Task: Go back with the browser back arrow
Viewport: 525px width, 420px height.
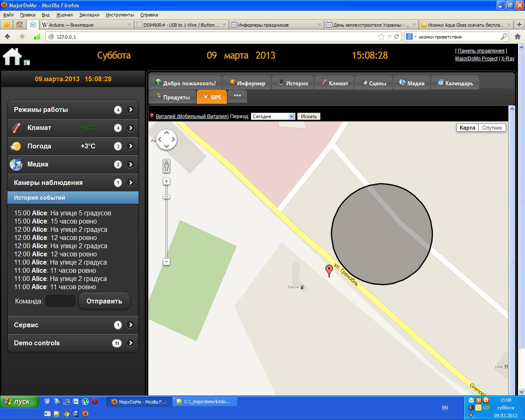Action: coord(7,37)
